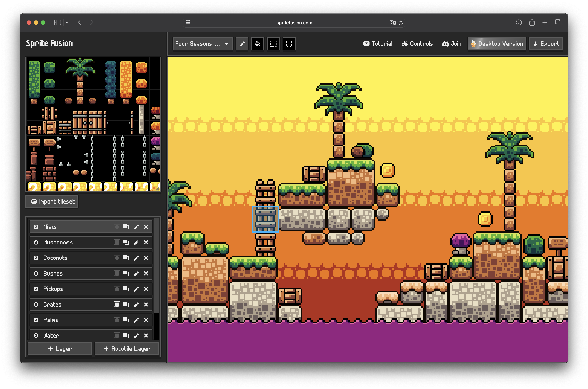Expand the Safari sidebar options chevron
Viewport: 588px width, 389px height.
(67, 23)
